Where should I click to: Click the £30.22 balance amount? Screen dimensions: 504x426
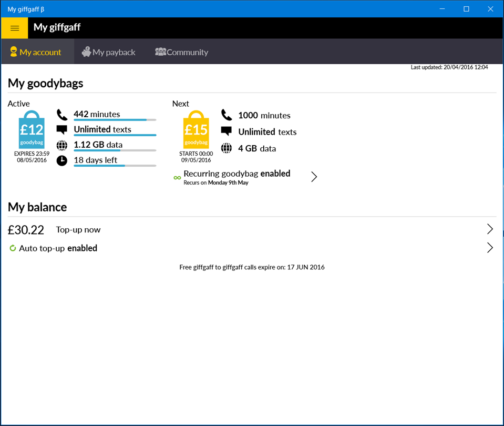(x=26, y=230)
